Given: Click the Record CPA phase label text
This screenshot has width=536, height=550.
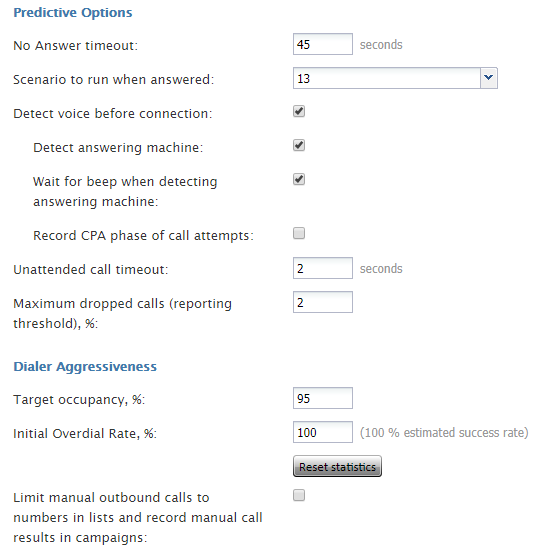Looking at the screenshot, I should pos(143,235).
